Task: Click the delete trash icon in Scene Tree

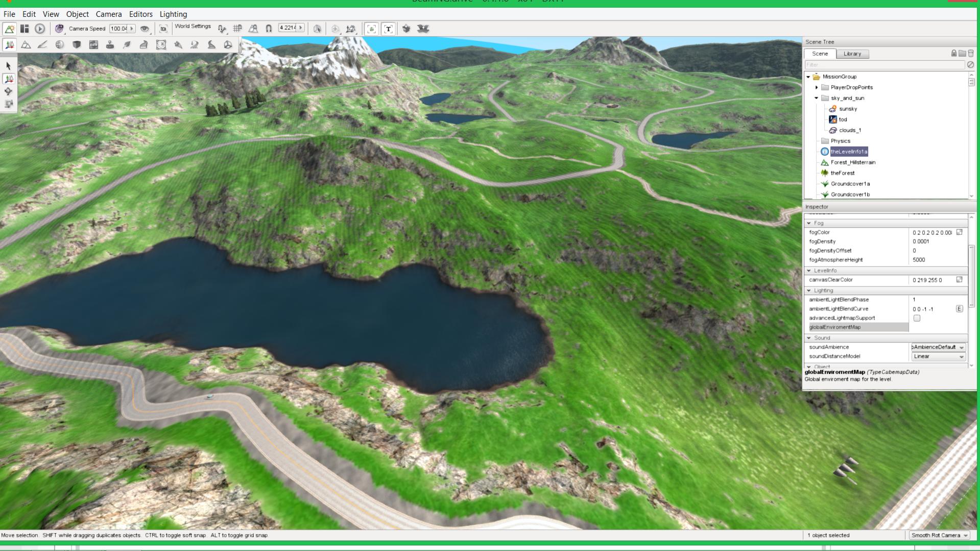Action: coord(971,53)
